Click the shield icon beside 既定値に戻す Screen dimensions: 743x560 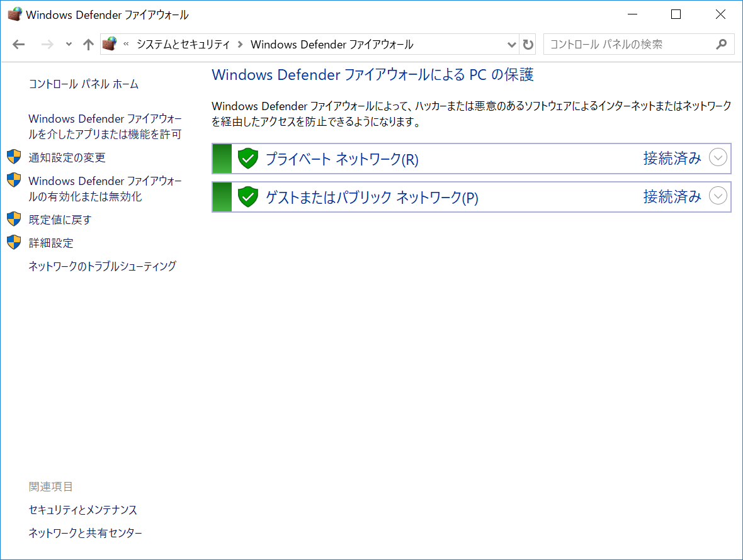(x=14, y=219)
